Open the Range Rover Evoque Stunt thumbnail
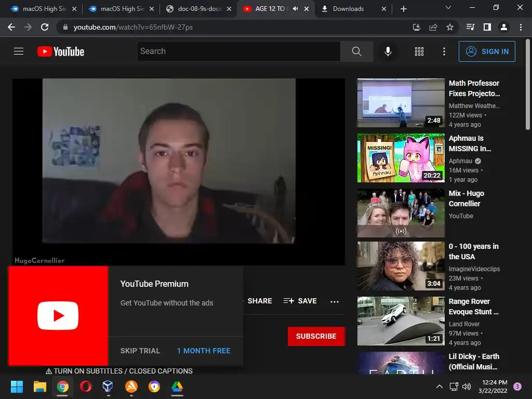Screen dimensions: 532x399 point(401,321)
